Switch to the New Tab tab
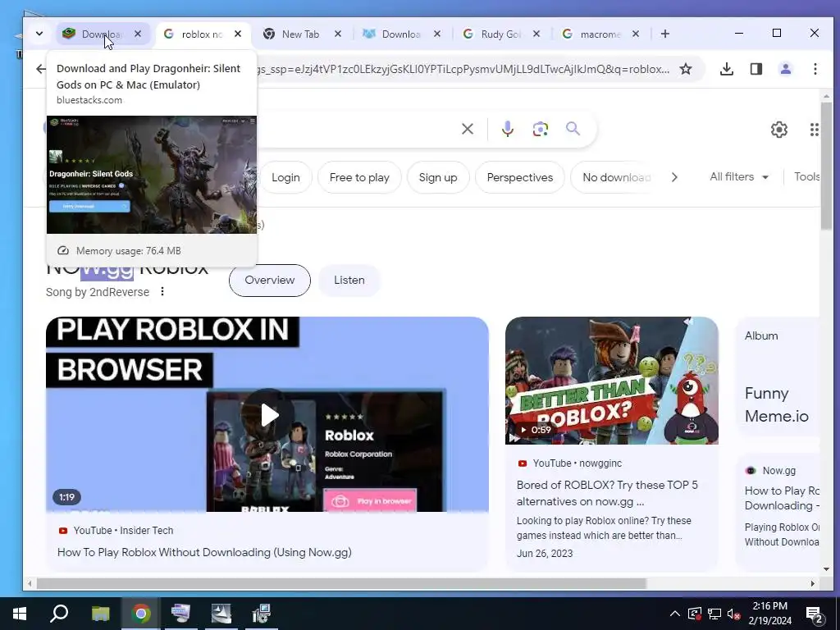This screenshot has width=840, height=630. 300,34
